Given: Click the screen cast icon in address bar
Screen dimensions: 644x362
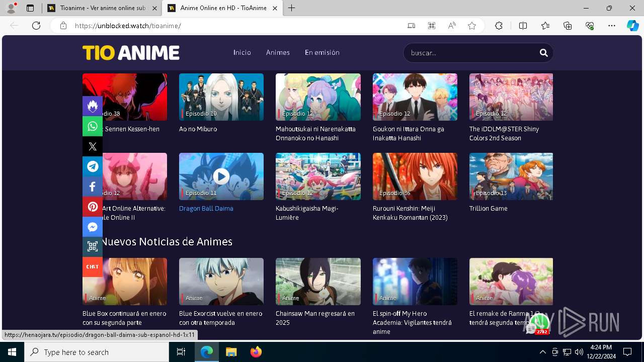Looking at the screenshot, I should click(411, 26).
